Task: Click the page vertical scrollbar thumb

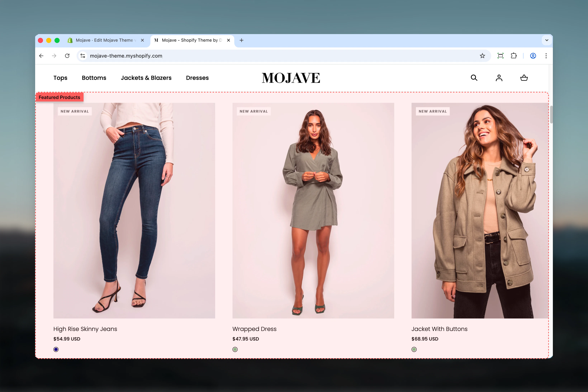Action: tap(551, 115)
